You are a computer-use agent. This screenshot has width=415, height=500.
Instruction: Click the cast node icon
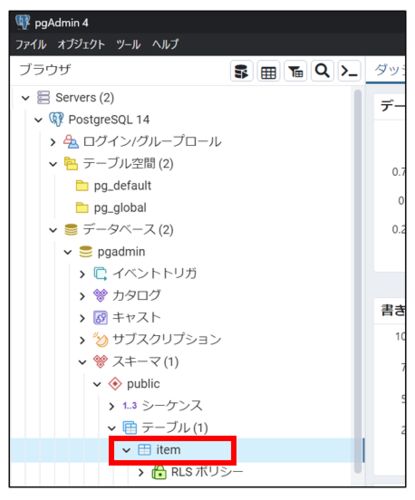(x=100, y=318)
